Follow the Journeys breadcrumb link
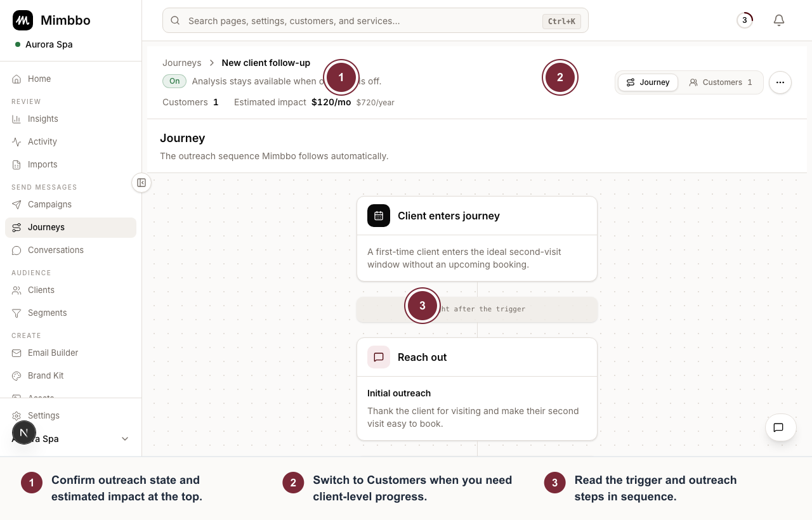Screen dimensions: 812x520 (x=182, y=63)
